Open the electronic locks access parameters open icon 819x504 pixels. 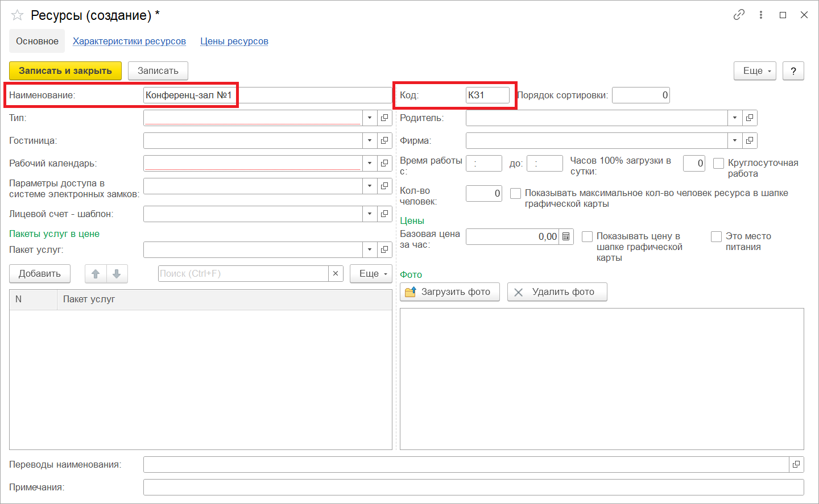pyautogui.click(x=384, y=186)
